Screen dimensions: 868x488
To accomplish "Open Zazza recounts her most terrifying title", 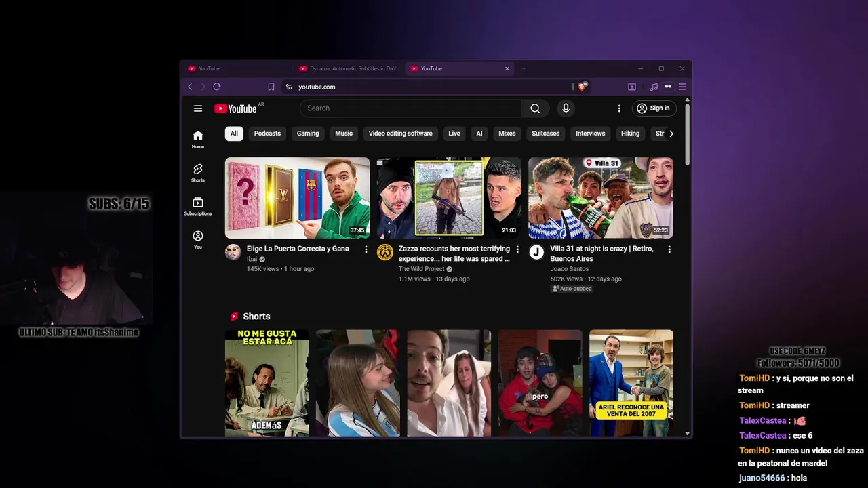I will (x=454, y=253).
